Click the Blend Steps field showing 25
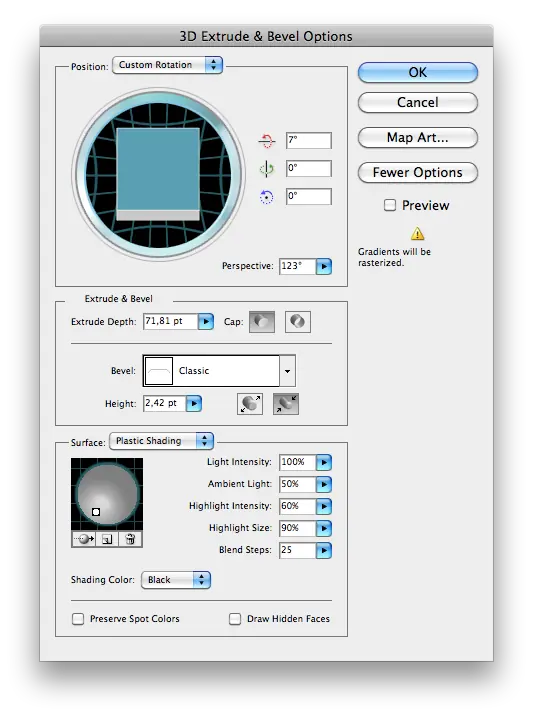 point(297,550)
